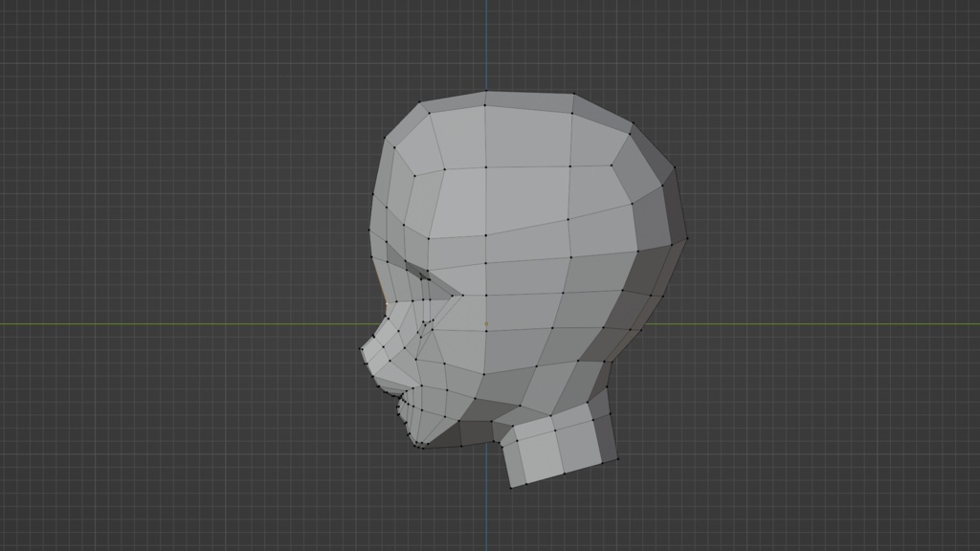Click the orange object origin dot on the head
This screenshot has width=980, height=551.
[486, 323]
